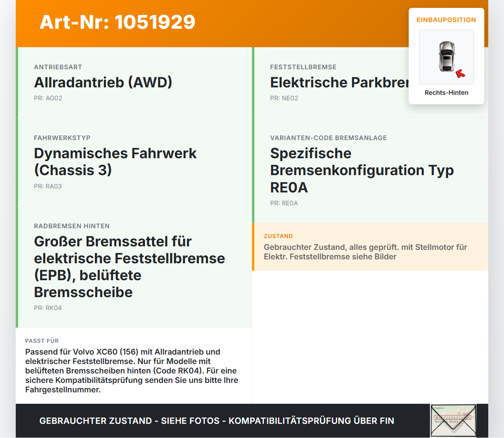Click the PR: AG02 code
Screen dimensions: 504x438
(48, 98)
